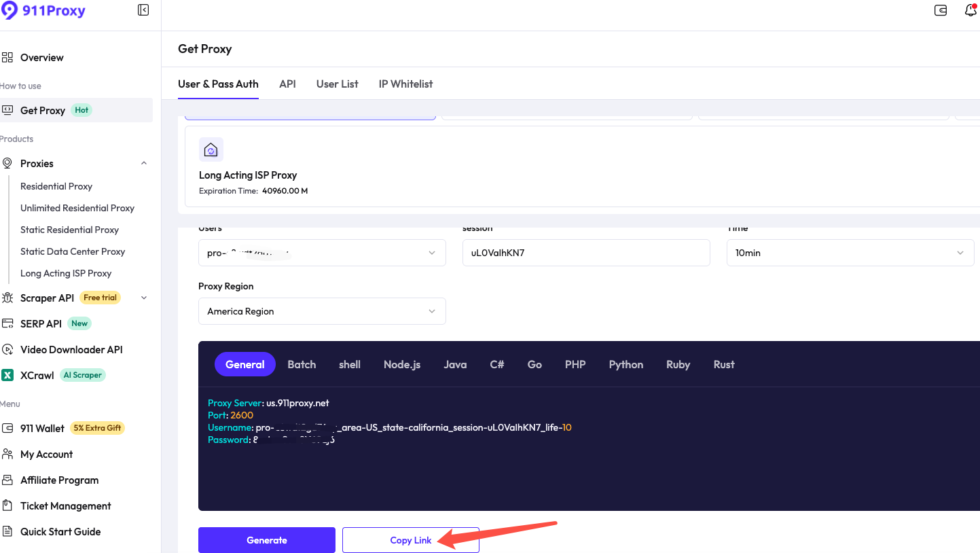
Task: Open the wallet icon in the top bar
Action: [x=941, y=10]
